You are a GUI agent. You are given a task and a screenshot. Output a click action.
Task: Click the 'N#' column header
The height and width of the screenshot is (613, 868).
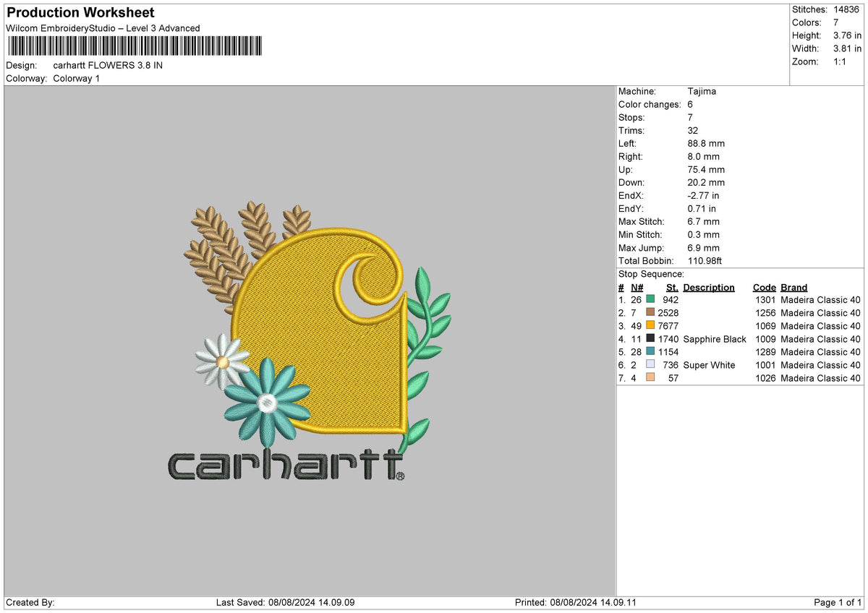tap(637, 288)
